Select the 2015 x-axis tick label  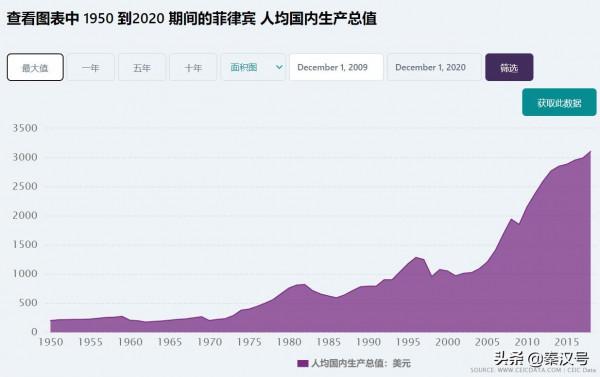click(x=566, y=342)
